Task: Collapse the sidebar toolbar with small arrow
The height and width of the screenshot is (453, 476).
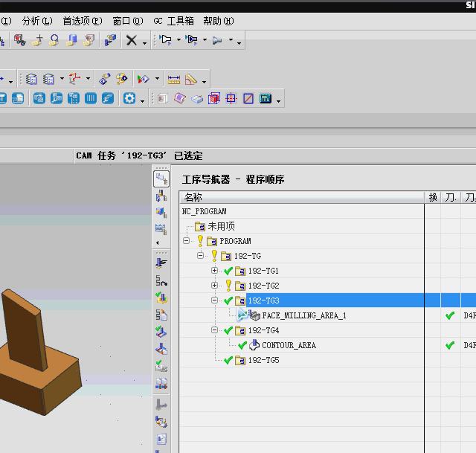Action: click(x=157, y=242)
